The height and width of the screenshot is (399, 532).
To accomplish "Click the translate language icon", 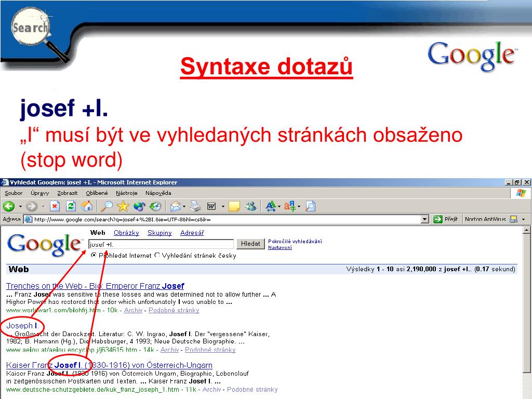I will (290, 206).
